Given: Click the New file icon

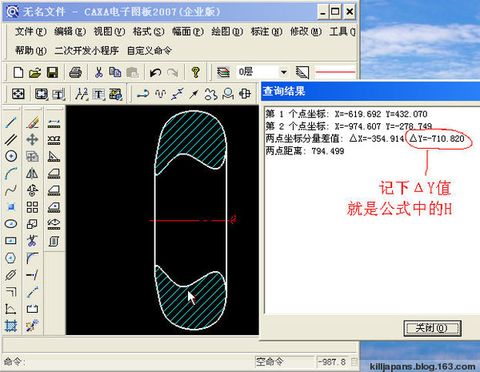Looking at the screenshot, I should tap(18, 72).
